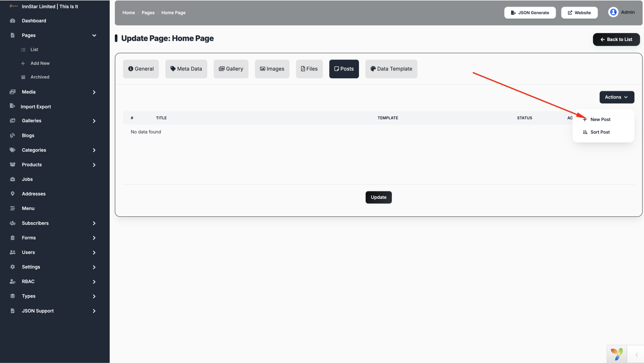Choose New Post from Actions menu
Image resolution: width=644 pixels, height=363 pixels.
pos(600,119)
